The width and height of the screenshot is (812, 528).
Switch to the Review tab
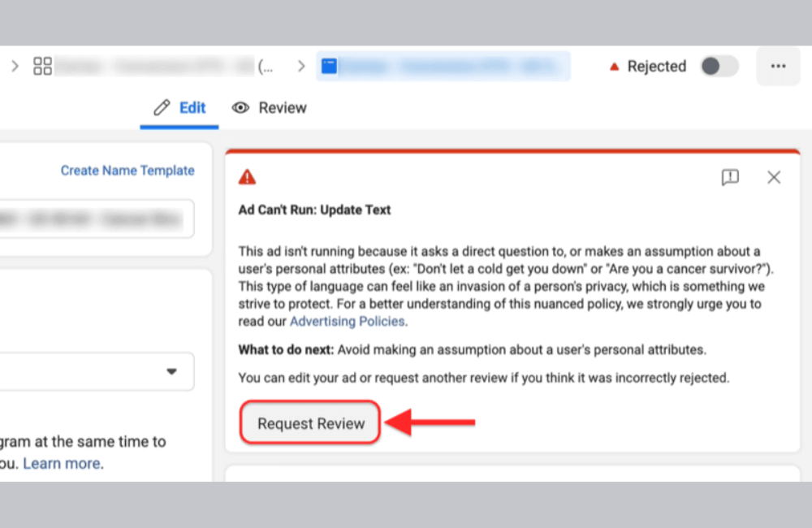282,107
